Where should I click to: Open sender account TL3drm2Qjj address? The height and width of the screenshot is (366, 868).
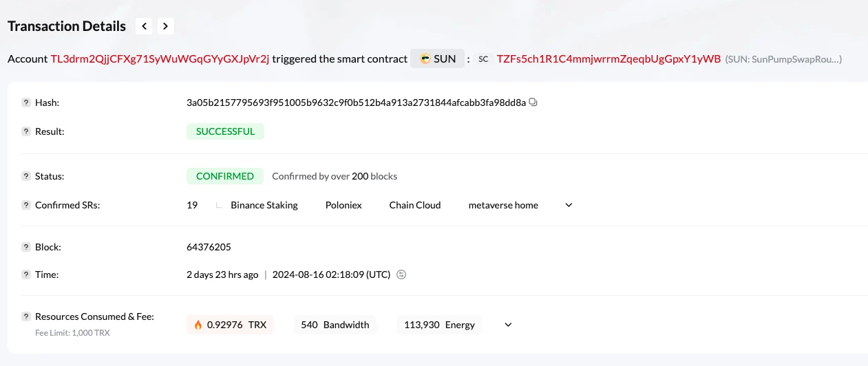pos(160,59)
